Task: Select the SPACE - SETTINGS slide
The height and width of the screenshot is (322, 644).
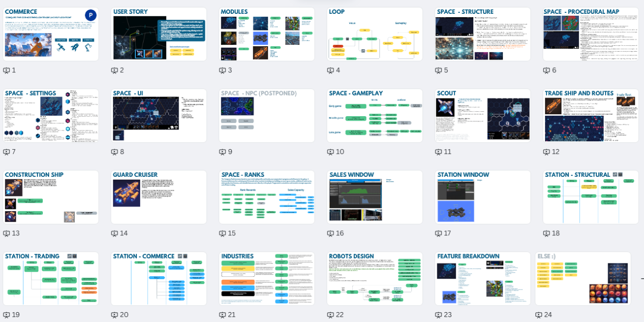Action: click(x=51, y=116)
